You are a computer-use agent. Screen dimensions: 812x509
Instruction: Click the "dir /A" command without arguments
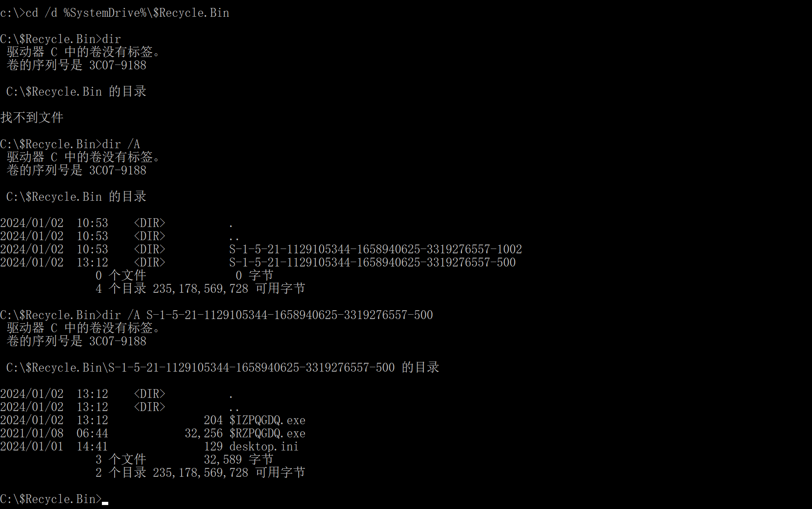click(x=121, y=144)
